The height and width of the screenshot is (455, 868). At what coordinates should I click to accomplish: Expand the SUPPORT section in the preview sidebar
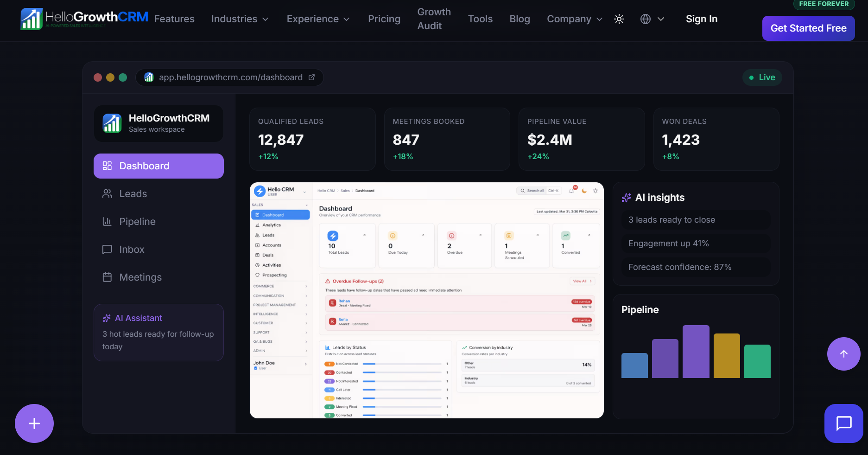coord(280,333)
